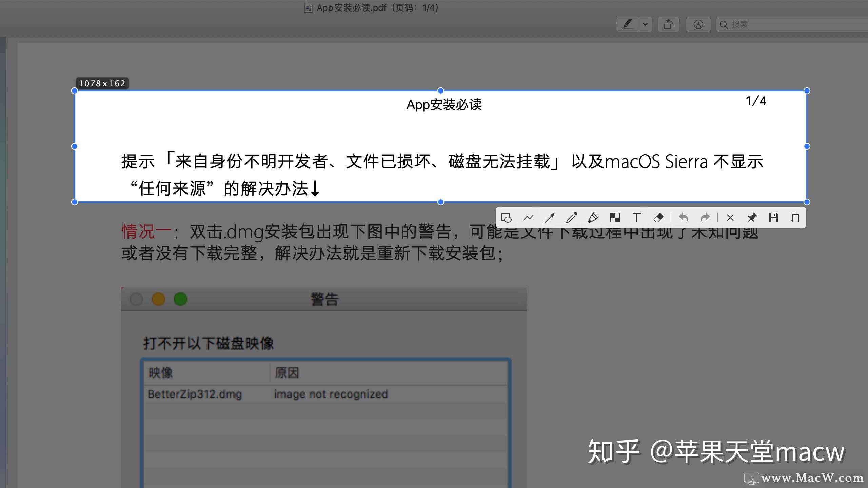Pick the eraser tool

[x=658, y=218]
